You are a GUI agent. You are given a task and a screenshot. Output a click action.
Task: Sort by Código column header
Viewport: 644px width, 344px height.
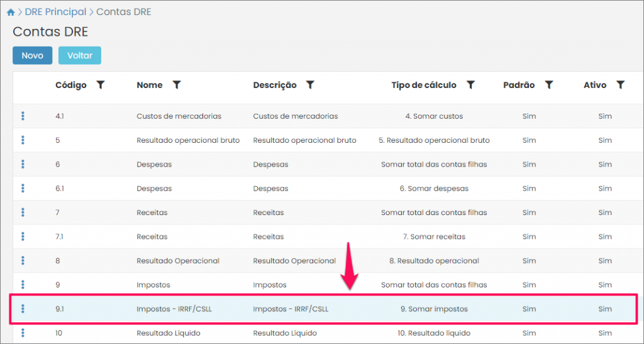(71, 85)
